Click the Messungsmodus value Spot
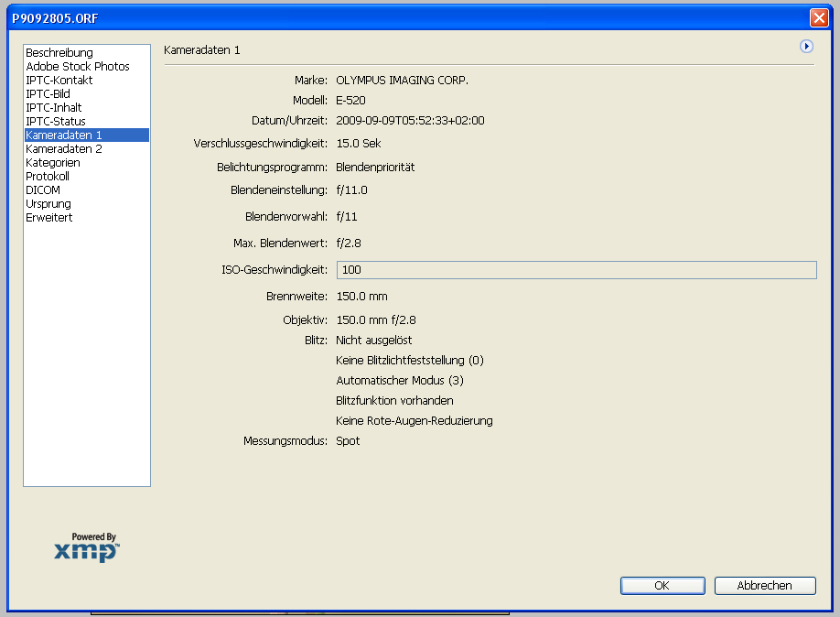 pyautogui.click(x=348, y=441)
